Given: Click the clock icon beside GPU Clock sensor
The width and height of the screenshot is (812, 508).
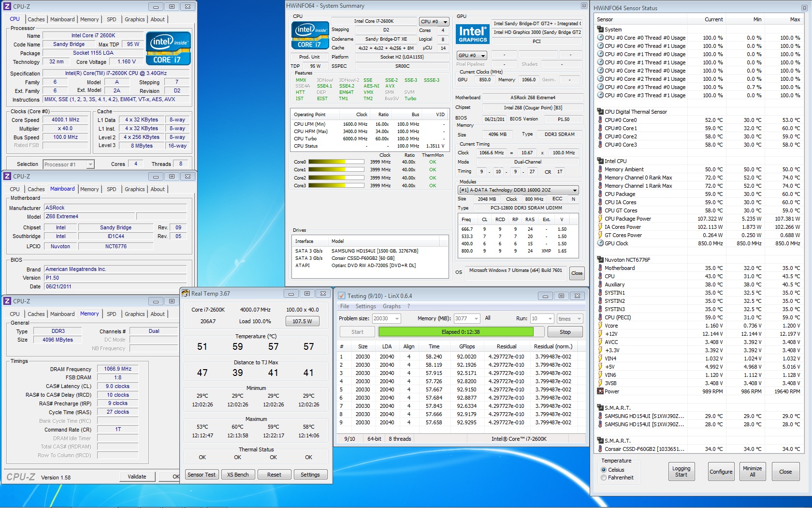Looking at the screenshot, I should click(x=600, y=243).
